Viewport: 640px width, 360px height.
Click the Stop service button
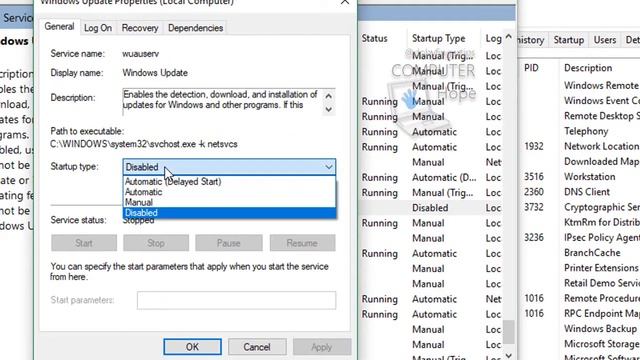click(156, 243)
